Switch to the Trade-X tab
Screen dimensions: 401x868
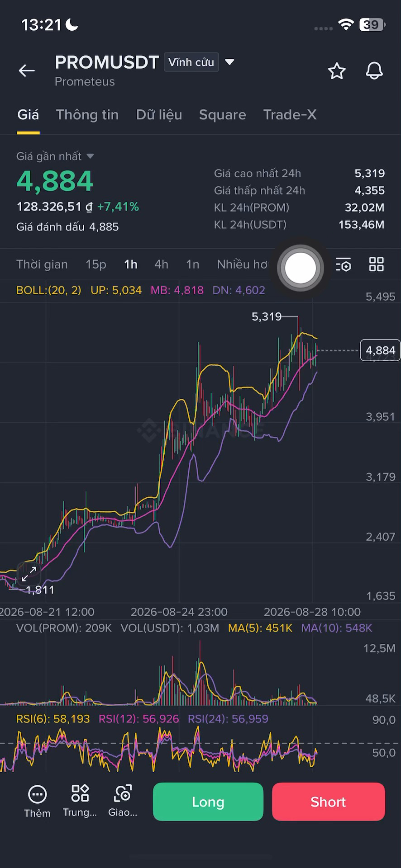point(290,115)
